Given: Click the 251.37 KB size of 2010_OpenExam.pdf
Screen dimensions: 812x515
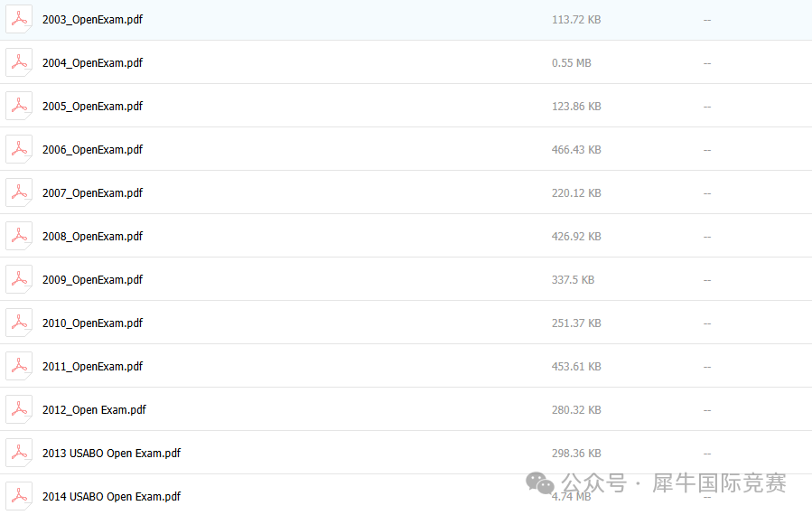Looking at the screenshot, I should [x=576, y=323].
